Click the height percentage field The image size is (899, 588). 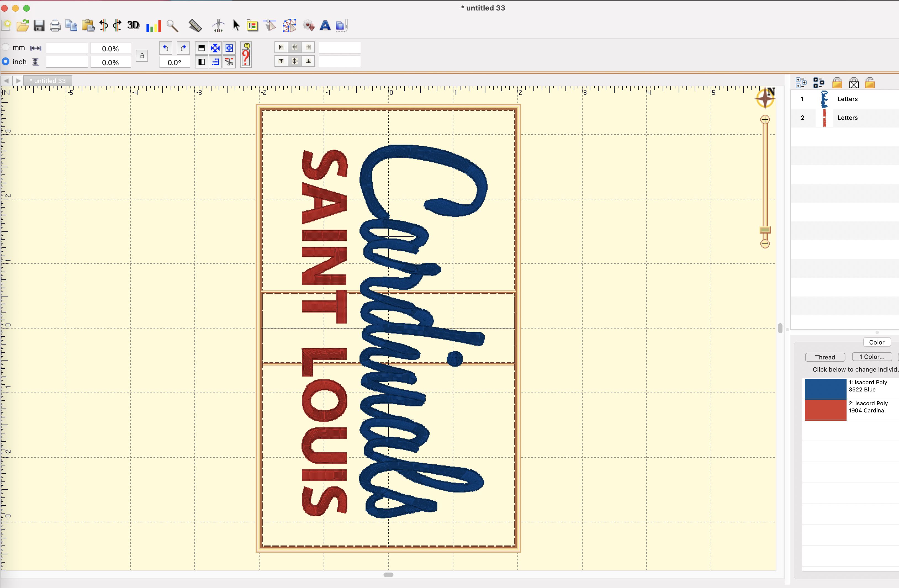click(x=110, y=62)
